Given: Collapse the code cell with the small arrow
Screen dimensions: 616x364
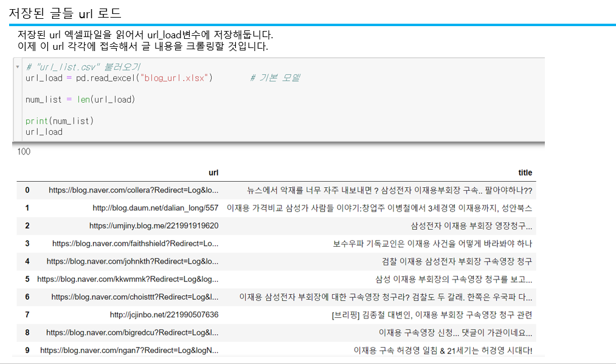Looking at the screenshot, I should (18, 67).
